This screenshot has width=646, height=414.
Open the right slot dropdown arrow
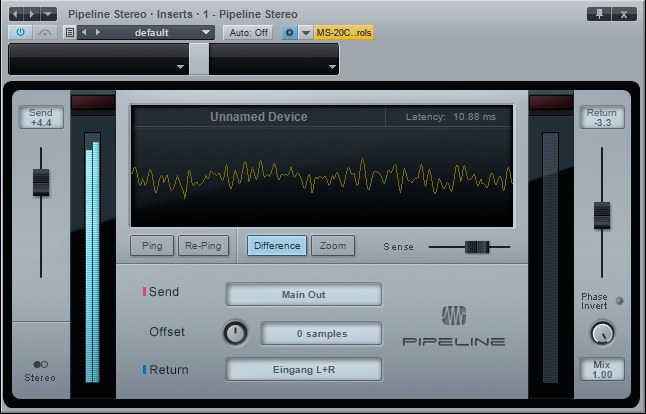(332, 67)
